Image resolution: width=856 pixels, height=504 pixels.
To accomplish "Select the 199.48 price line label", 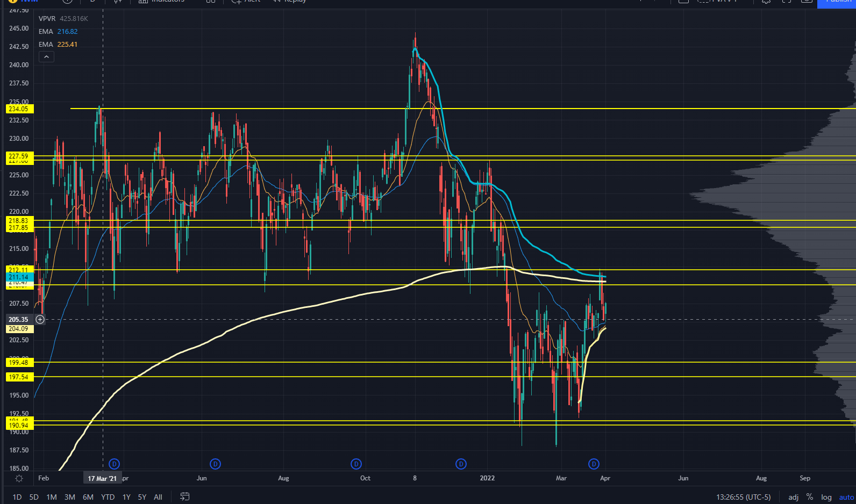I will (x=20, y=362).
